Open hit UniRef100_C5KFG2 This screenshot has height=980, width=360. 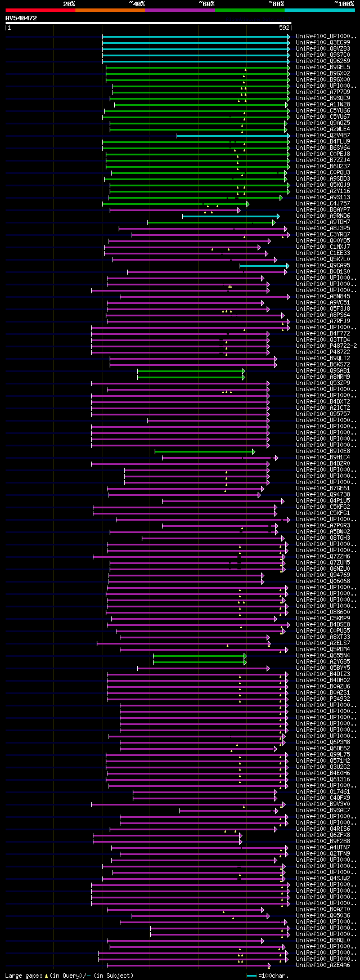(x=323, y=507)
